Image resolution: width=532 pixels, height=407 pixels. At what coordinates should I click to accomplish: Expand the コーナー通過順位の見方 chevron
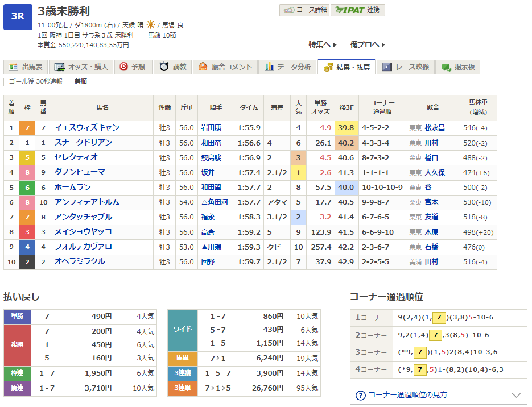(x=516, y=395)
